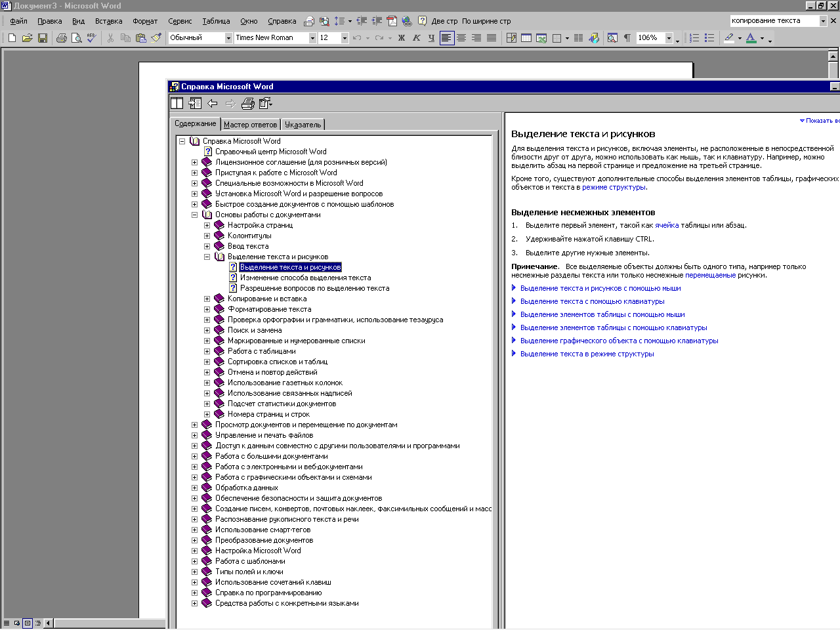Expand the Работа с таблицами book
Viewport: 840px width, 630px height.
coord(207,351)
